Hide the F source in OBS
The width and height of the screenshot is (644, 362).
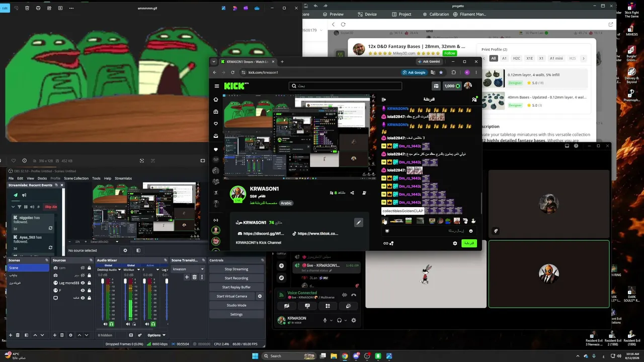(x=83, y=290)
